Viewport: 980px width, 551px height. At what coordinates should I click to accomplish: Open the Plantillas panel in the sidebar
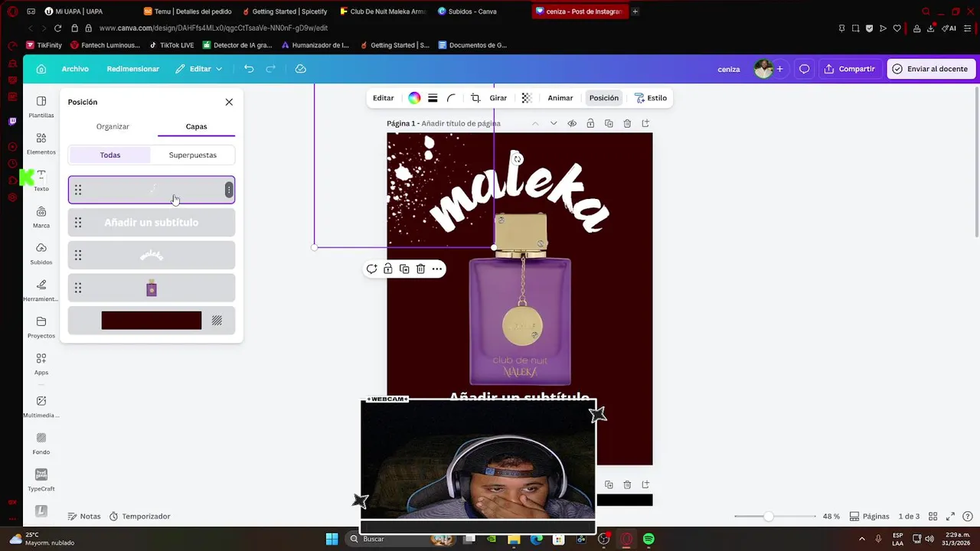tap(41, 106)
